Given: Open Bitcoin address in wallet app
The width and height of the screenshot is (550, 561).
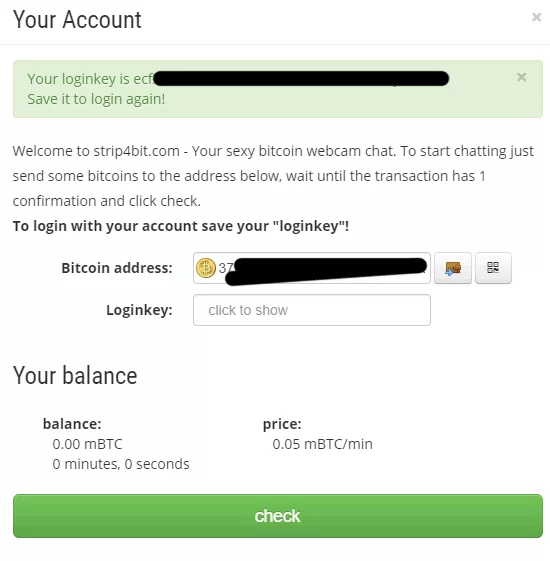Looking at the screenshot, I should tap(453, 268).
